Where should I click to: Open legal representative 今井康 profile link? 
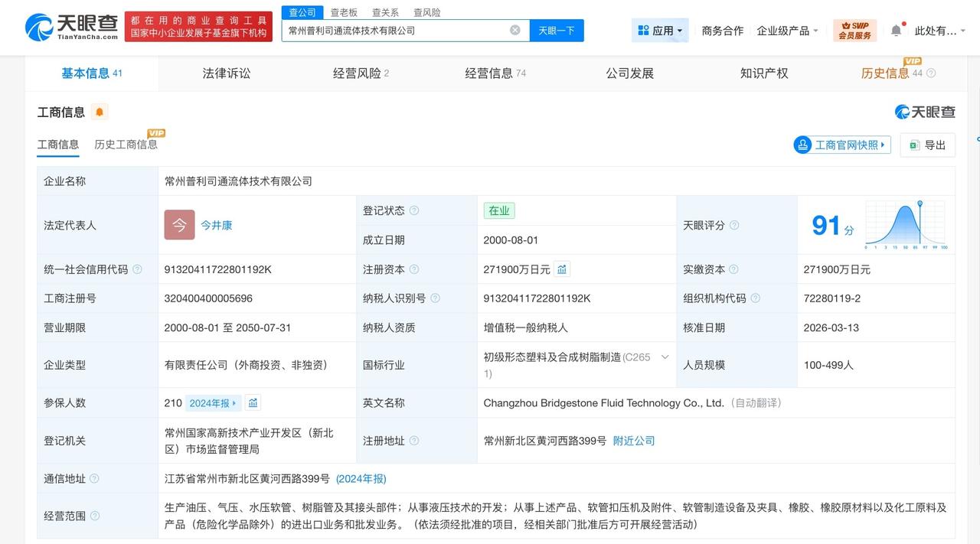click(216, 225)
